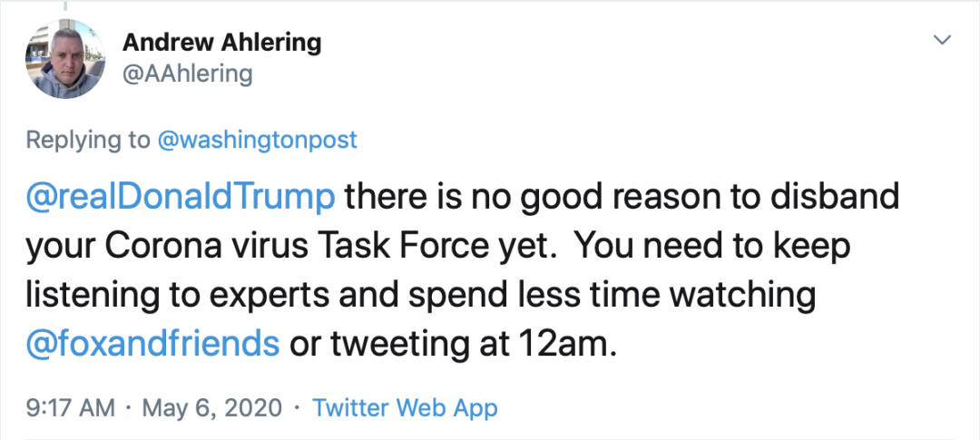The image size is (980, 440).
Task: Click "no good reason" in the tweet
Action: pos(520,197)
